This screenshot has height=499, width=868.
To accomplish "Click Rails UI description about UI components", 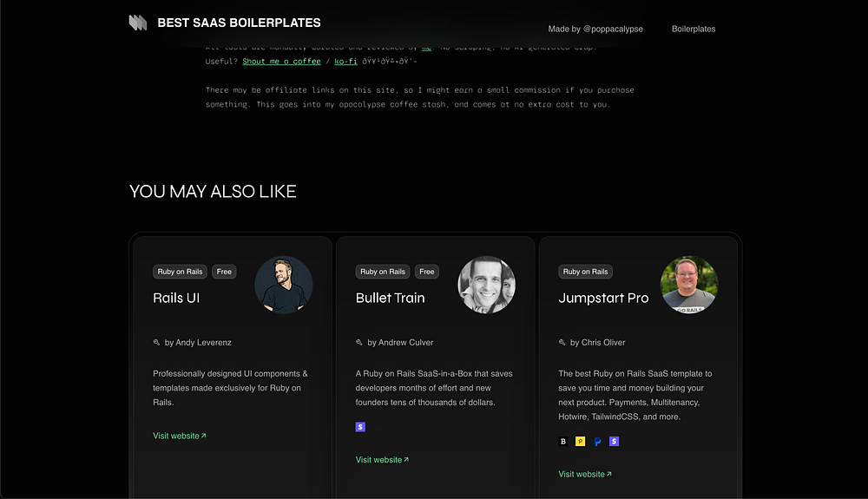I will coord(230,388).
